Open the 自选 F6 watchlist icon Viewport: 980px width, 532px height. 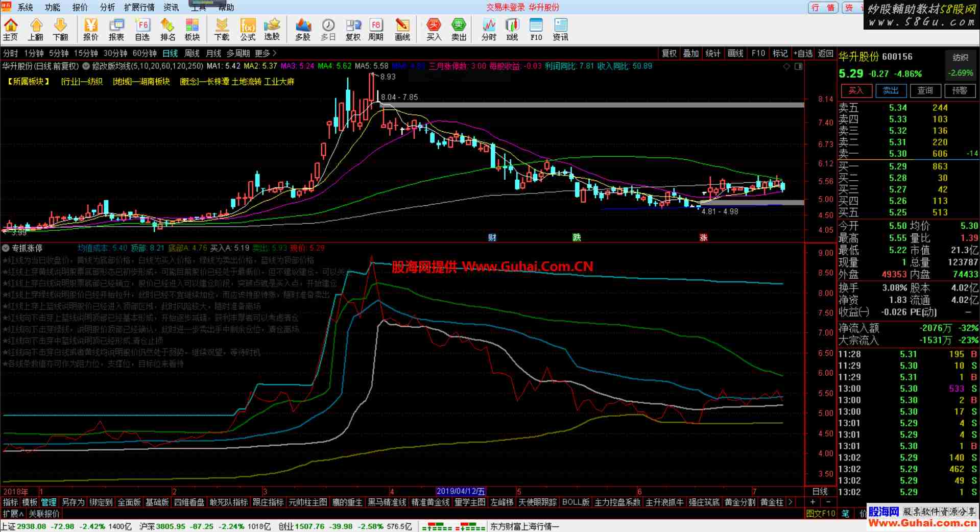click(142, 30)
